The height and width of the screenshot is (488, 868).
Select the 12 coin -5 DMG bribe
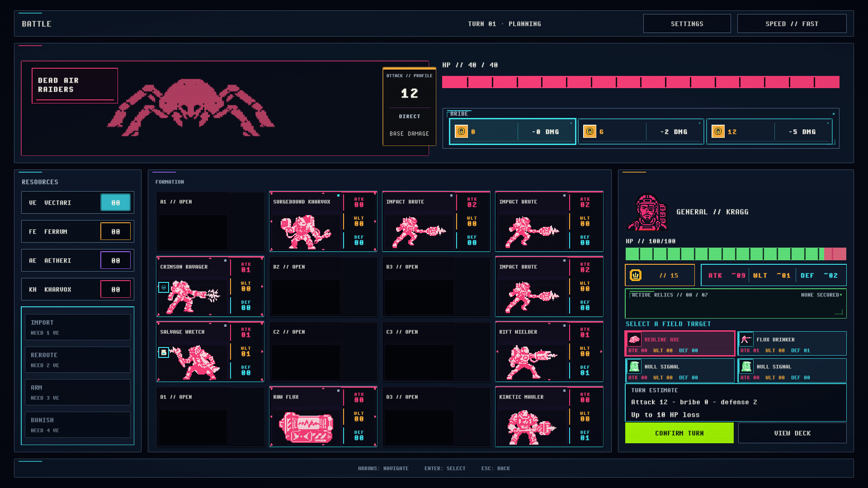point(769,131)
